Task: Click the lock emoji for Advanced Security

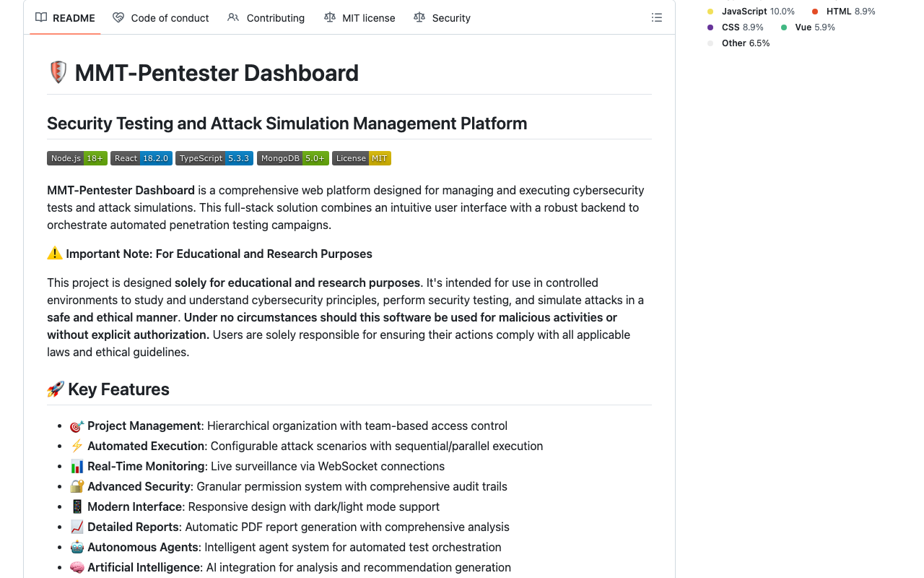Action: coord(77,487)
